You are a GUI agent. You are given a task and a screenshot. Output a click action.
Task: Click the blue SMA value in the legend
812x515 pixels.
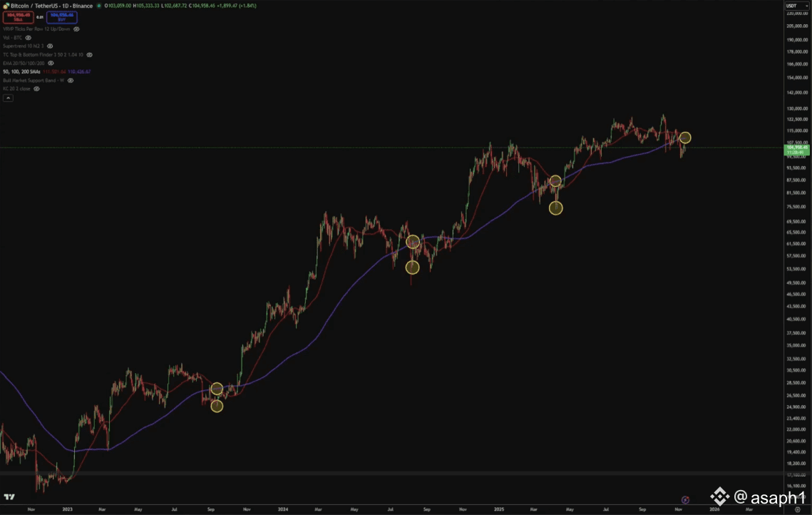[79, 71]
